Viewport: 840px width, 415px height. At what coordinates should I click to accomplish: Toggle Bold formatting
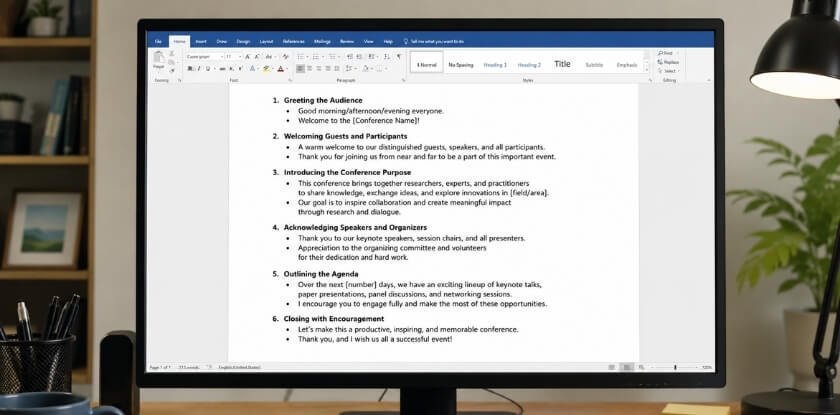pyautogui.click(x=190, y=69)
